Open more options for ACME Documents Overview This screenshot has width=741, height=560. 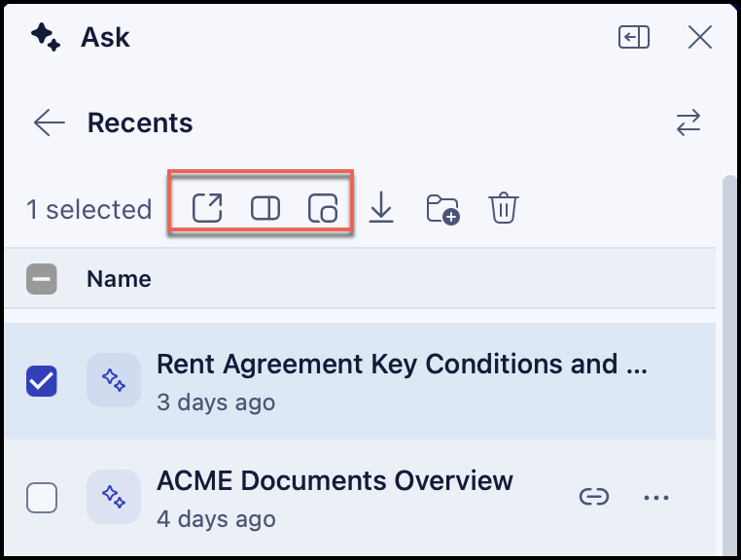656,497
